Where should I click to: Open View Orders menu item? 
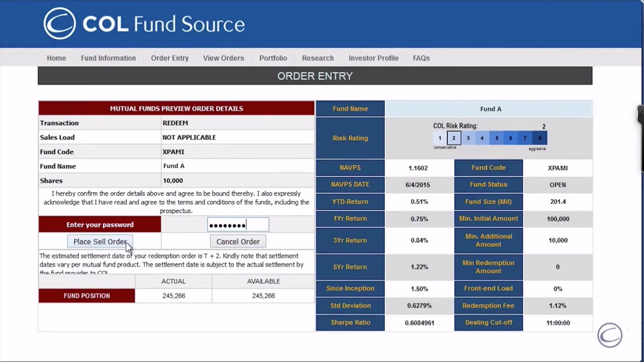(223, 58)
